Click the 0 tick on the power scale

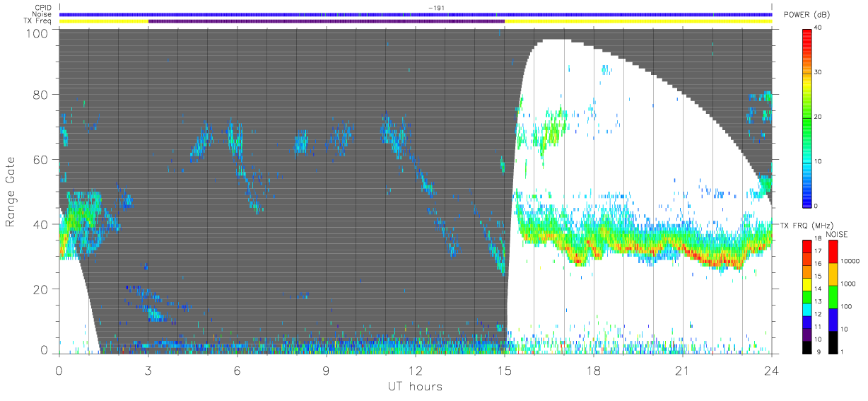tap(816, 206)
